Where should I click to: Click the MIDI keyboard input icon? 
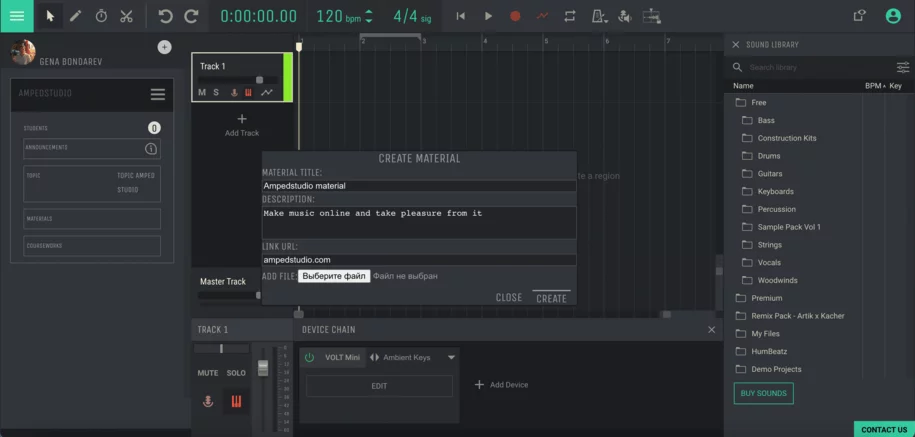[x=624, y=16]
